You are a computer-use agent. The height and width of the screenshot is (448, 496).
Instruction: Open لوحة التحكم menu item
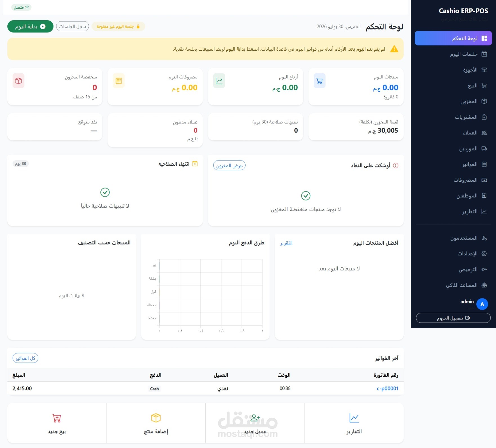pos(453,38)
